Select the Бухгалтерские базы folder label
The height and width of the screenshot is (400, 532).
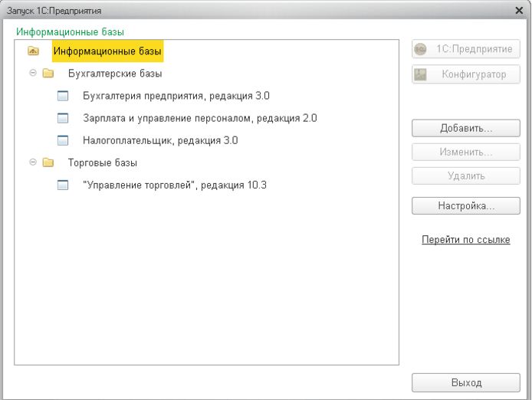coord(115,74)
